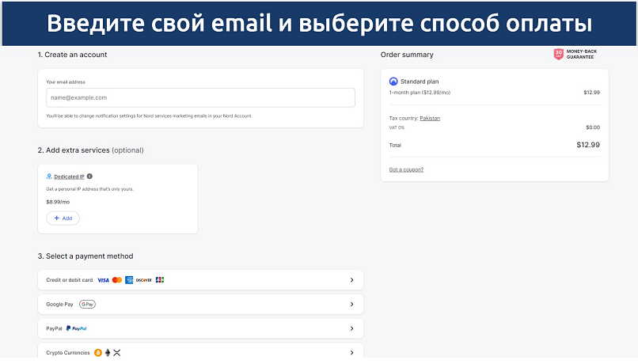Click the Standard plan logo icon

[x=393, y=82]
